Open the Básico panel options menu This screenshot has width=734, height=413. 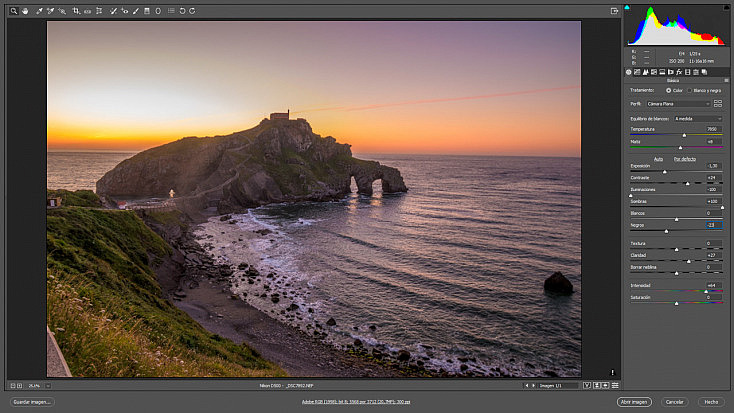tap(726, 81)
